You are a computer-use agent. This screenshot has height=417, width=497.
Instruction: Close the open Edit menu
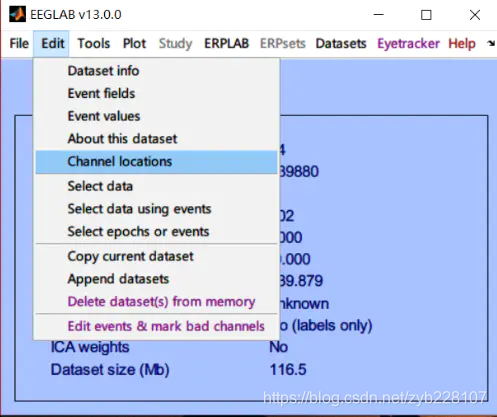pos(52,43)
